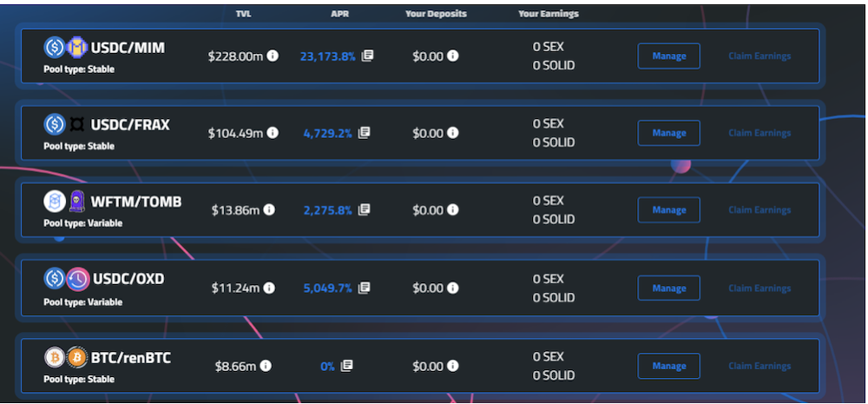Click the $228.00m TVL value

(x=235, y=56)
